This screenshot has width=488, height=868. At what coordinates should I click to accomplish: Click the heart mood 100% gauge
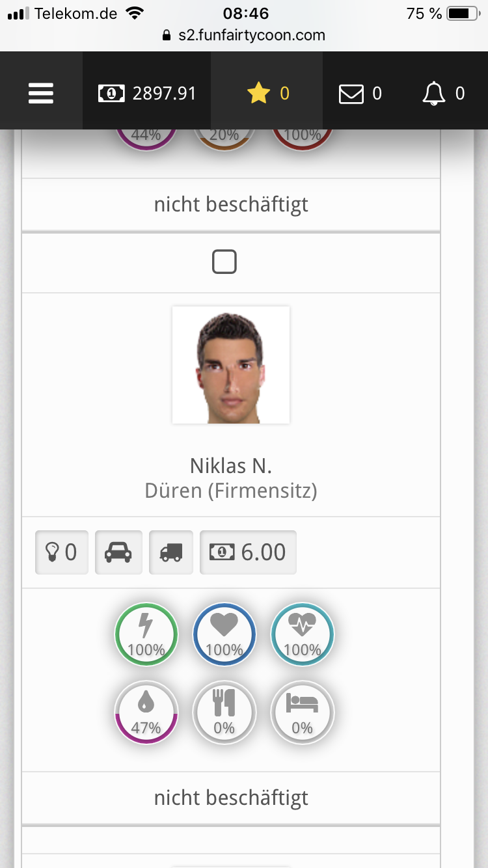pyautogui.click(x=224, y=634)
